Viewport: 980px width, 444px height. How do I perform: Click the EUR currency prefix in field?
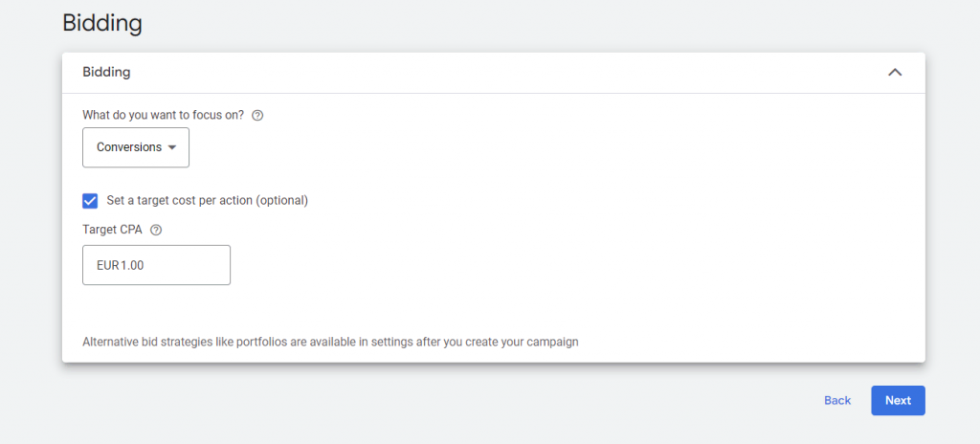point(107,265)
